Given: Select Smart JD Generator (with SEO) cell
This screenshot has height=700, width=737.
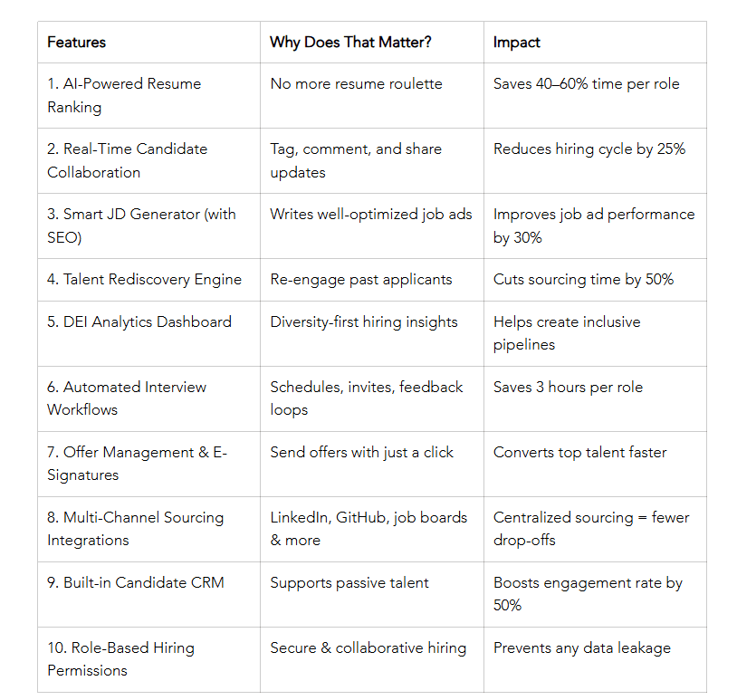Looking at the screenshot, I should coord(148,226).
